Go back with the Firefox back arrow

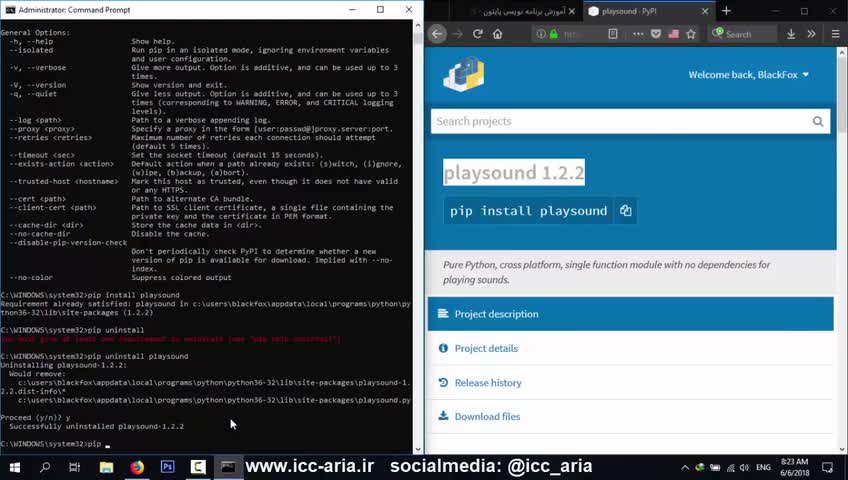(x=437, y=34)
